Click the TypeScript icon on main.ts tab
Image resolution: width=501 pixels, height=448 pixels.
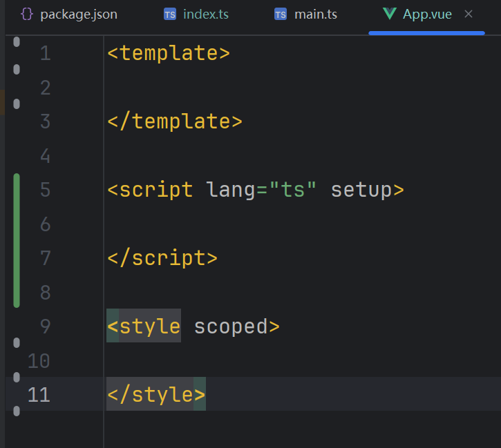[281, 14]
